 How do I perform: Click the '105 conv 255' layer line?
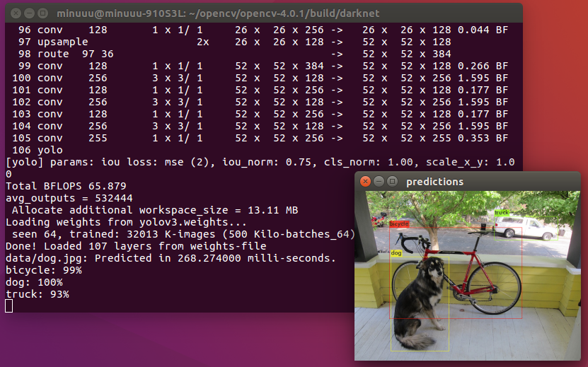click(x=260, y=139)
